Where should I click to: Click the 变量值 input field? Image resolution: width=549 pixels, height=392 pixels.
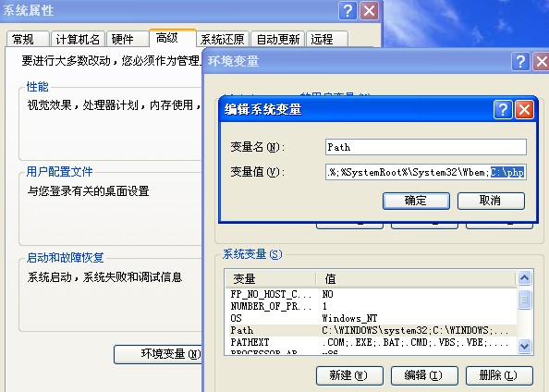[426, 172]
